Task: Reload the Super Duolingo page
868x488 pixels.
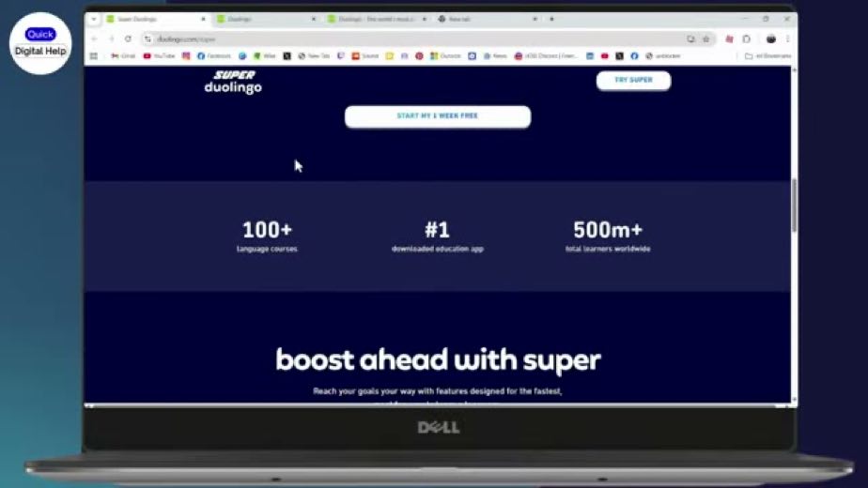Action: pyautogui.click(x=129, y=39)
